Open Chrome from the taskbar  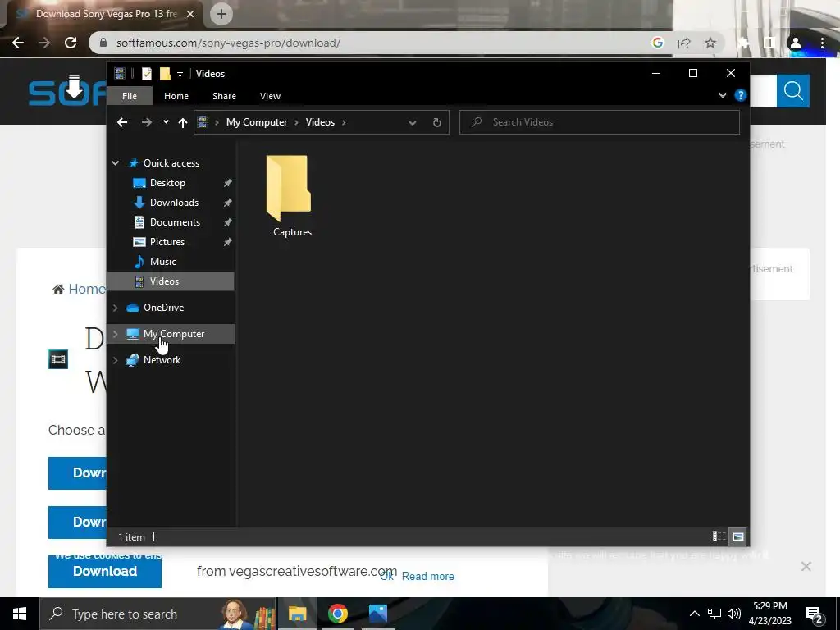pos(337,614)
